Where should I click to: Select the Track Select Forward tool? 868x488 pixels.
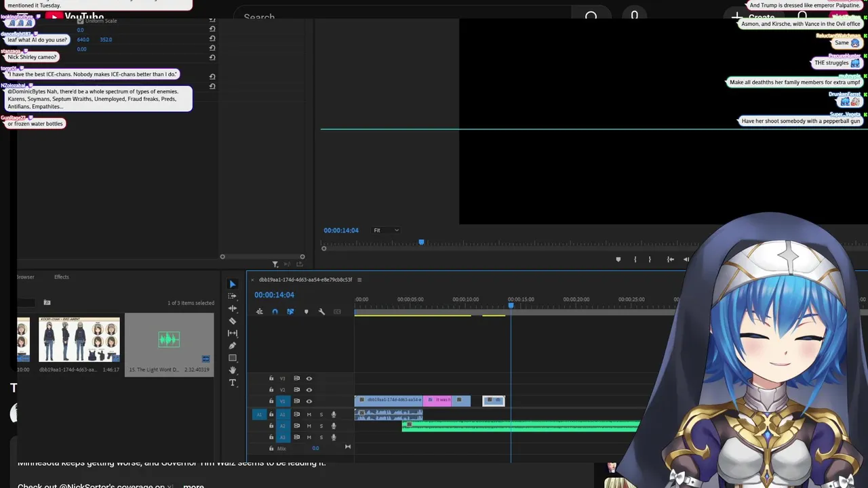[232, 296]
